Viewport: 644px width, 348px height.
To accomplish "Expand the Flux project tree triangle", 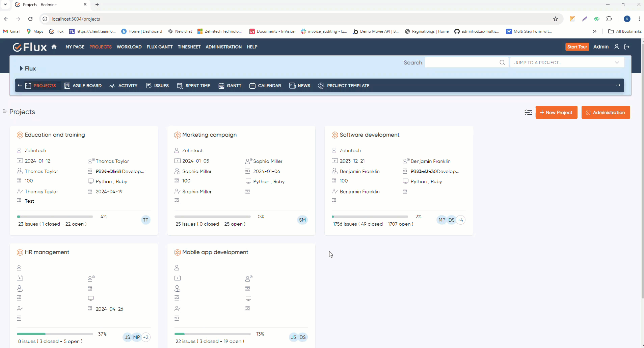I will (21, 68).
